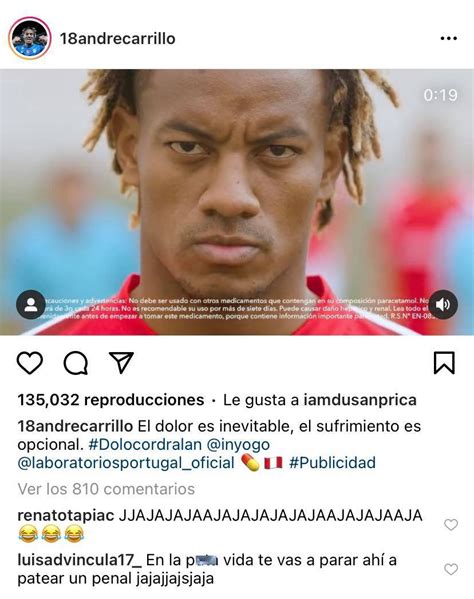Mute the video sound speaker icon

coord(443,304)
